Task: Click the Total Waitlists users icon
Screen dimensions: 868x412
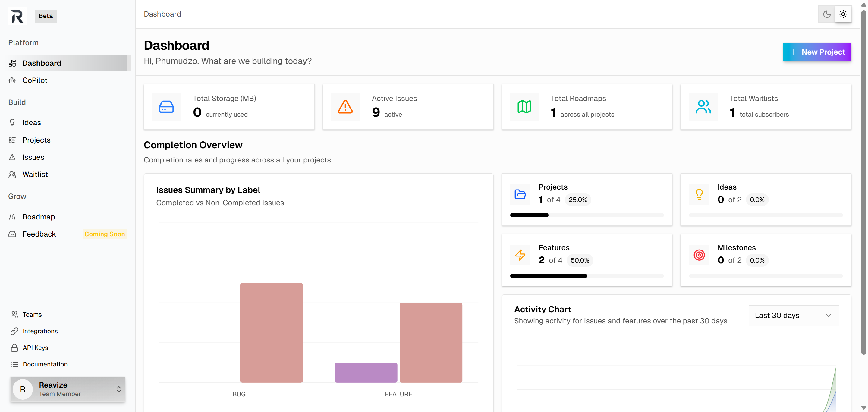Action: tap(703, 107)
